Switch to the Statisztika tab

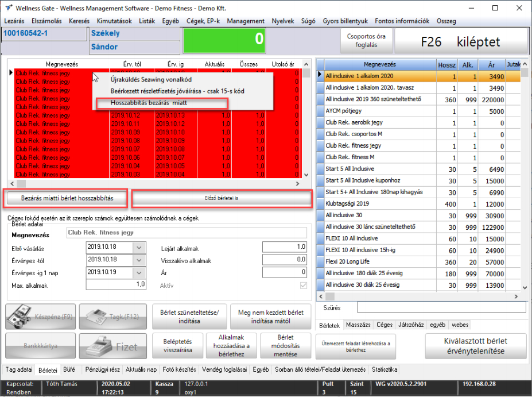(385, 369)
